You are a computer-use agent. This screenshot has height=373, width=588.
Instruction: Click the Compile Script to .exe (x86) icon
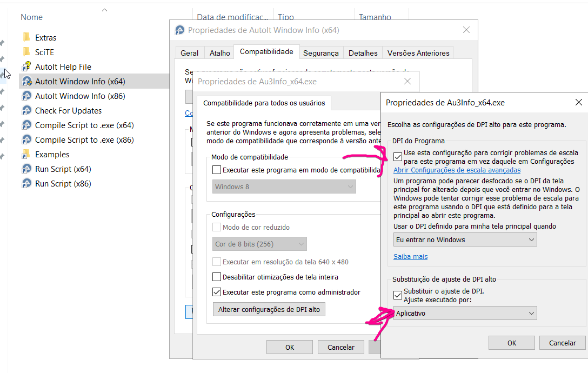pos(26,139)
